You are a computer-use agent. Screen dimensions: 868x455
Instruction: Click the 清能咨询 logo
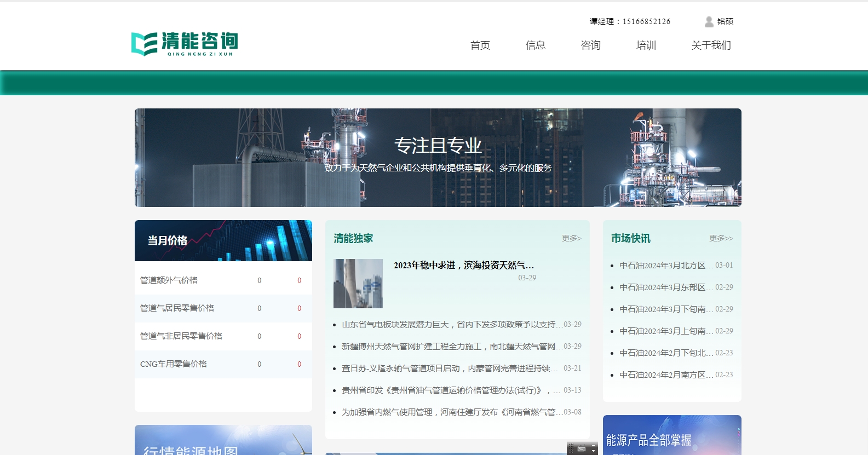[185, 44]
